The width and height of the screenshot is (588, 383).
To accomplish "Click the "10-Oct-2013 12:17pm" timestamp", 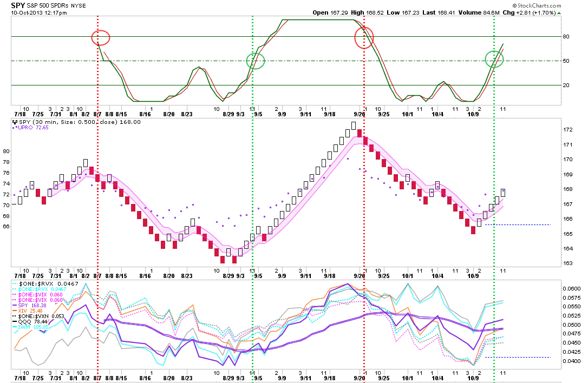I will (39, 12).
